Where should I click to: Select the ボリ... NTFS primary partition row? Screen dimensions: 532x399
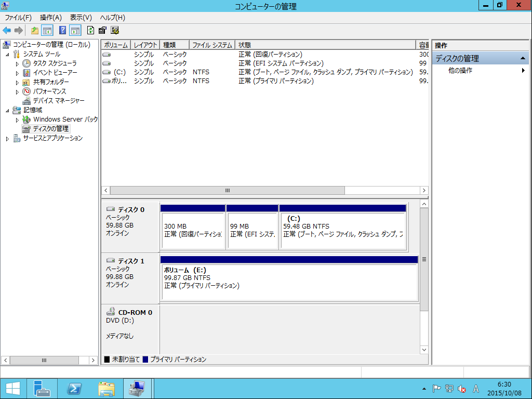point(264,81)
